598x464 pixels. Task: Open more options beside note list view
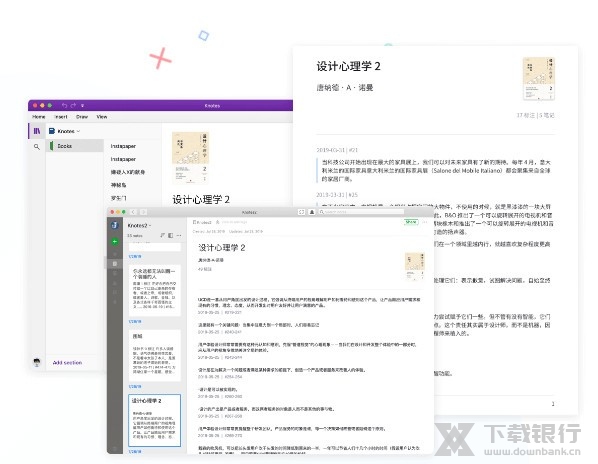click(179, 235)
